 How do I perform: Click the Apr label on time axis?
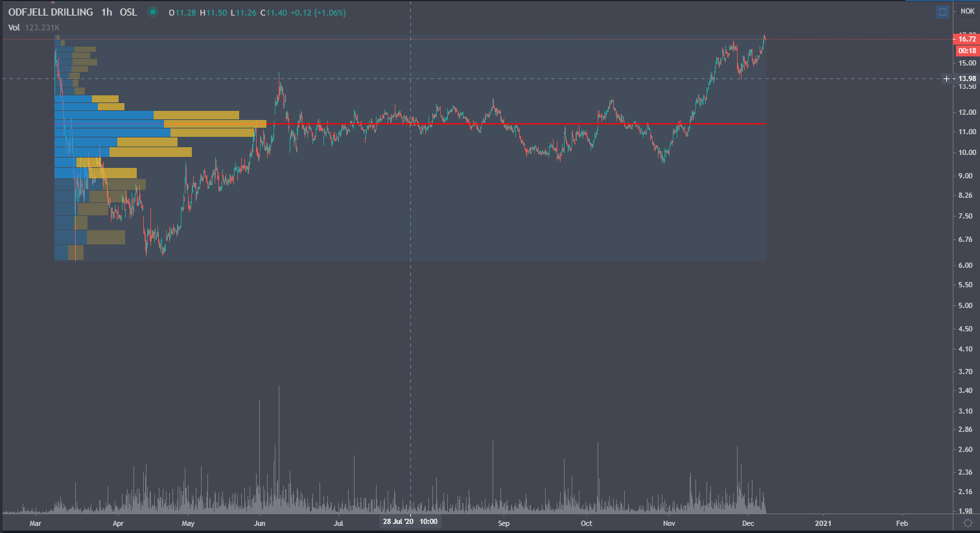point(118,523)
